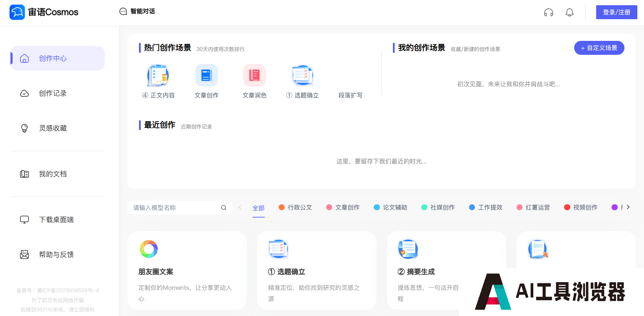644x316 pixels.
Task: Go to 创作记录 in sidebar
Action: (x=53, y=93)
